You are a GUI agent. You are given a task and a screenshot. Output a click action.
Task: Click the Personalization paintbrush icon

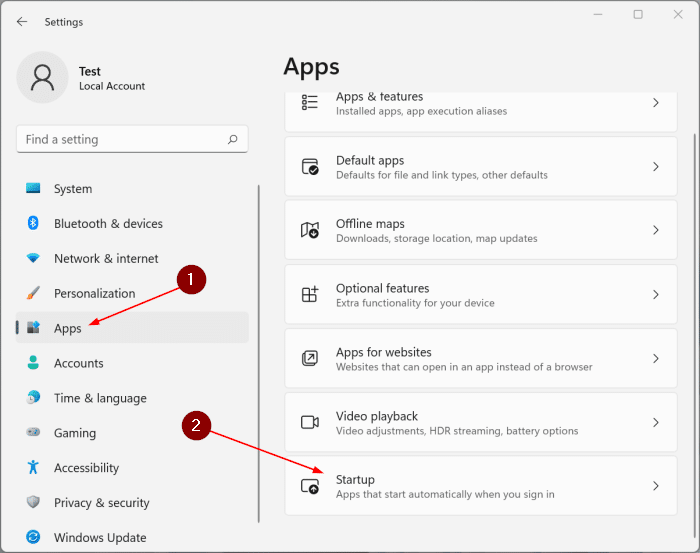(x=33, y=293)
